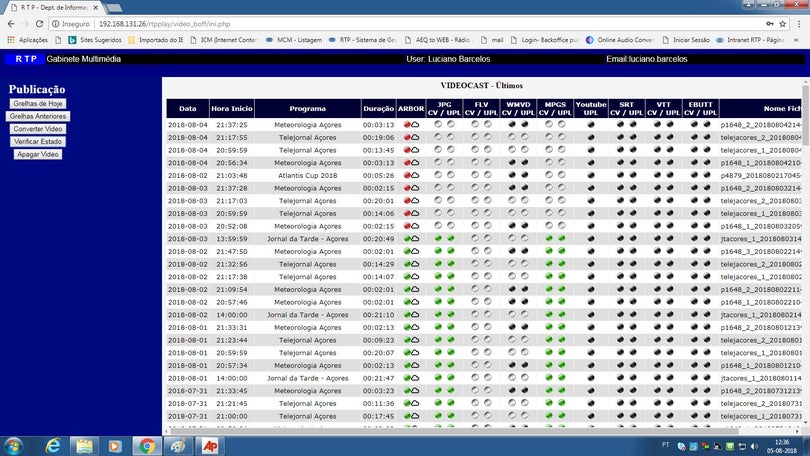The width and height of the screenshot is (810, 456).
Task: Open the Windows Start menu
Action: (13, 446)
